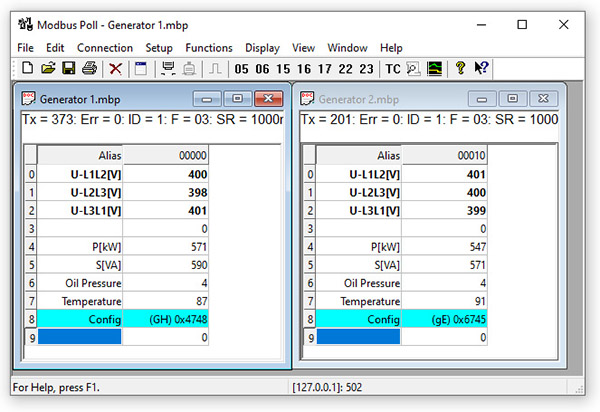Click the Print toolbar icon
The image size is (600, 412).
click(x=89, y=69)
